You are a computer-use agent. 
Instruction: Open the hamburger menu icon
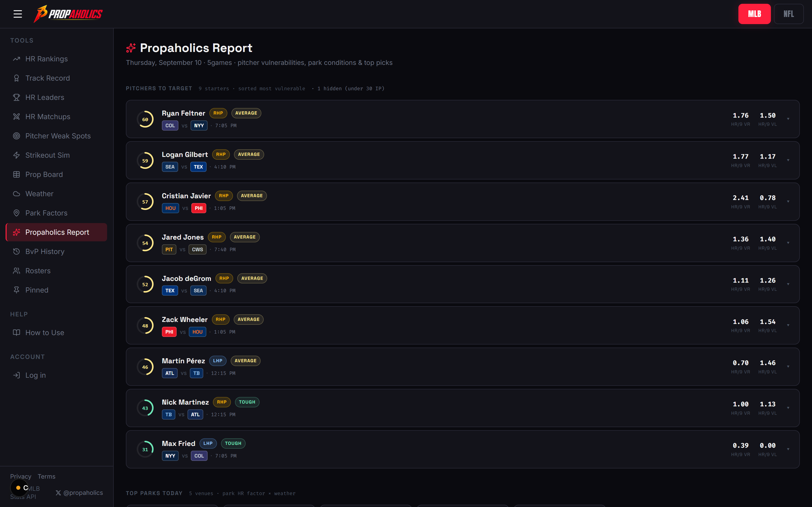pyautogui.click(x=18, y=14)
